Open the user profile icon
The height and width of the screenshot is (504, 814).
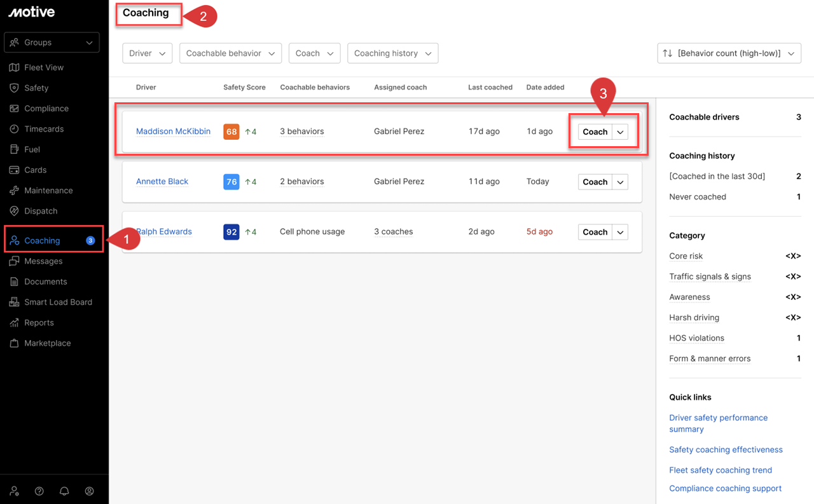(x=90, y=491)
